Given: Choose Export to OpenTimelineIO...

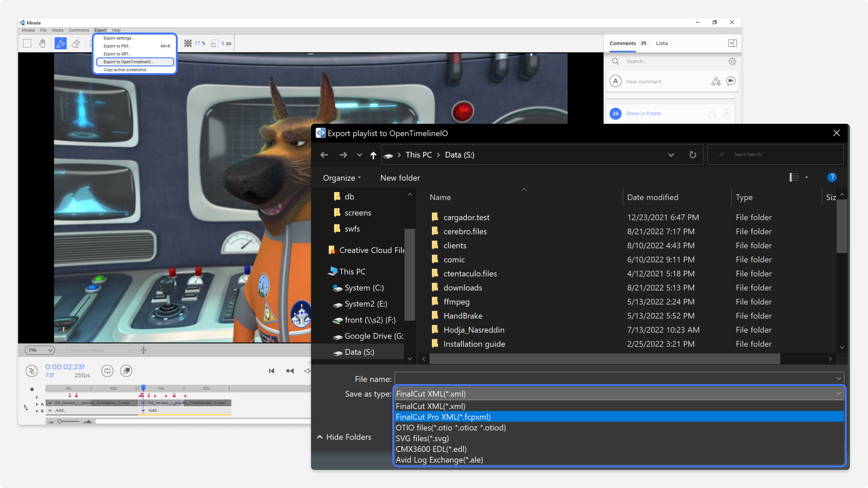Looking at the screenshot, I should coord(135,62).
